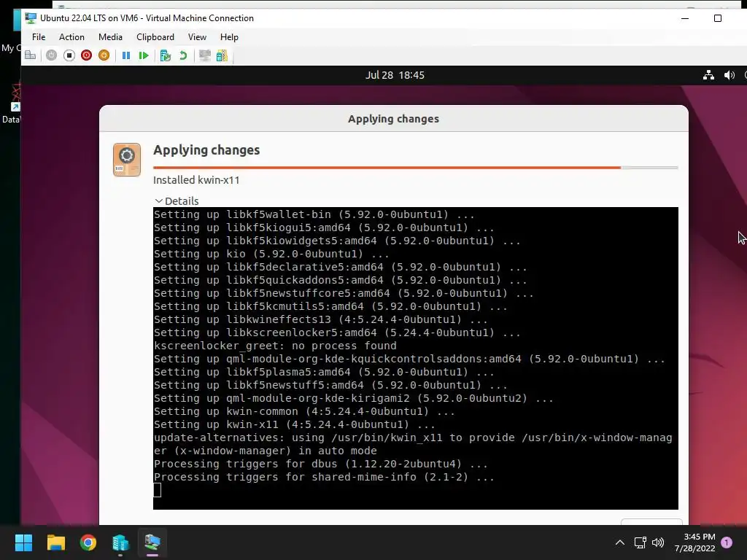This screenshot has width=747, height=560.
Task: Maximize the Virtual Machine Connection window
Action: tap(718, 18)
